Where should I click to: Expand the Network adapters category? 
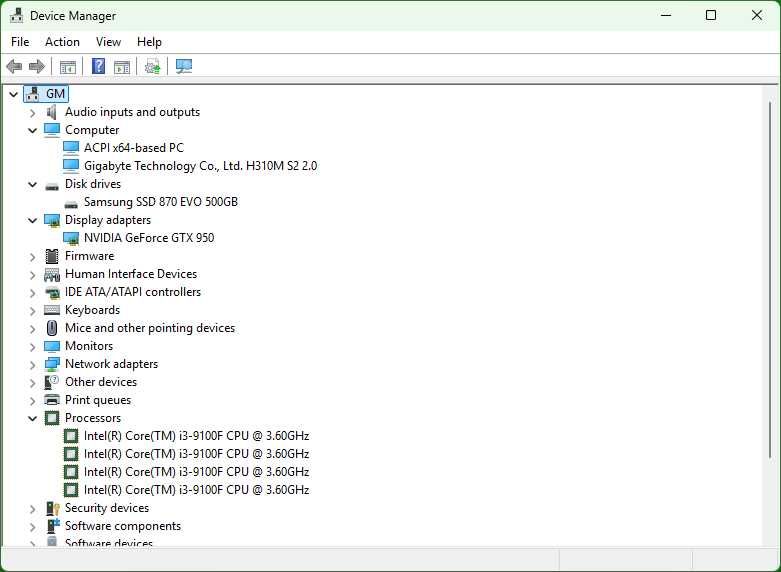pyautogui.click(x=32, y=365)
